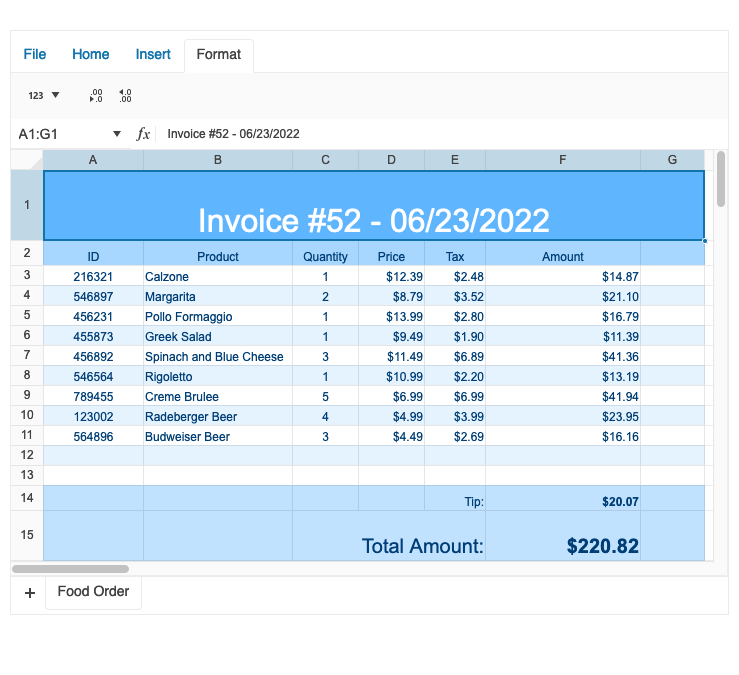Click the formula bar with invoice text
This screenshot has height=675, width=739.
click(x=430, y=134)
